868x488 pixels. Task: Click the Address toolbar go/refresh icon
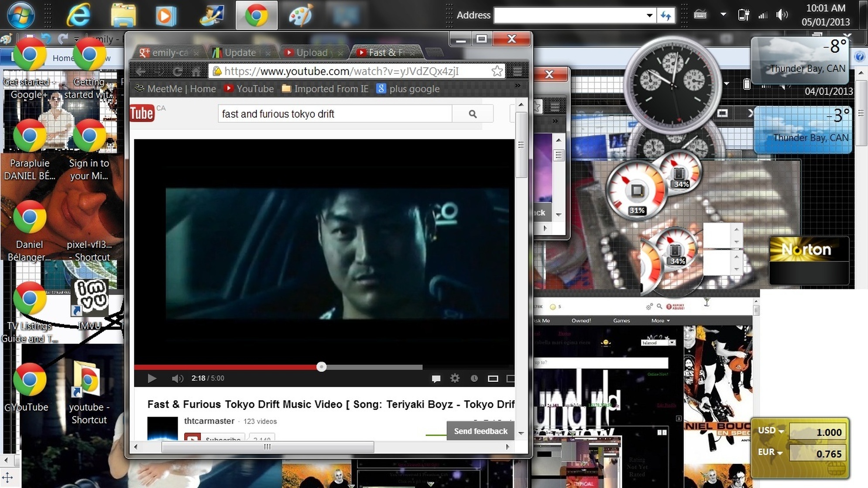666,15
